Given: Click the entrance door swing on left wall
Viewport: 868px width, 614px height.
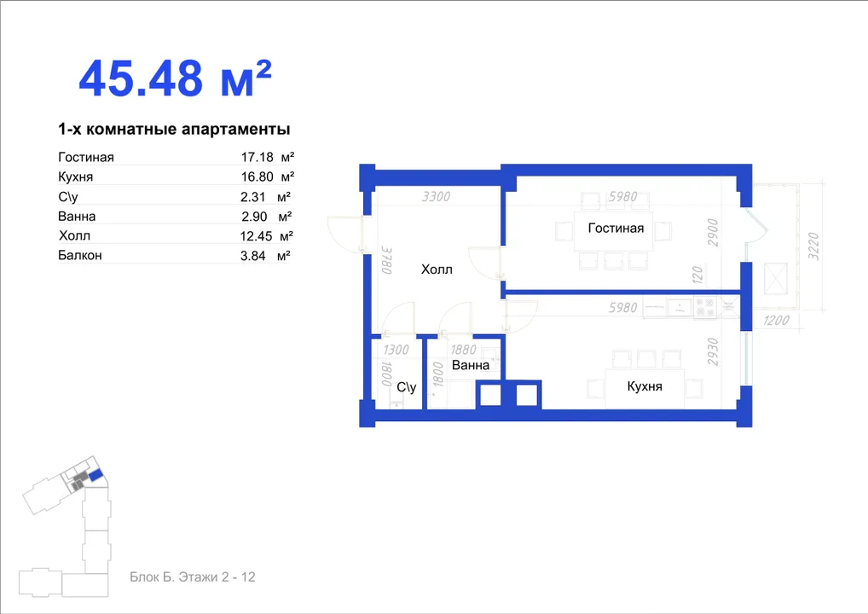Looking at the screenshot, I should click(346, 235).
